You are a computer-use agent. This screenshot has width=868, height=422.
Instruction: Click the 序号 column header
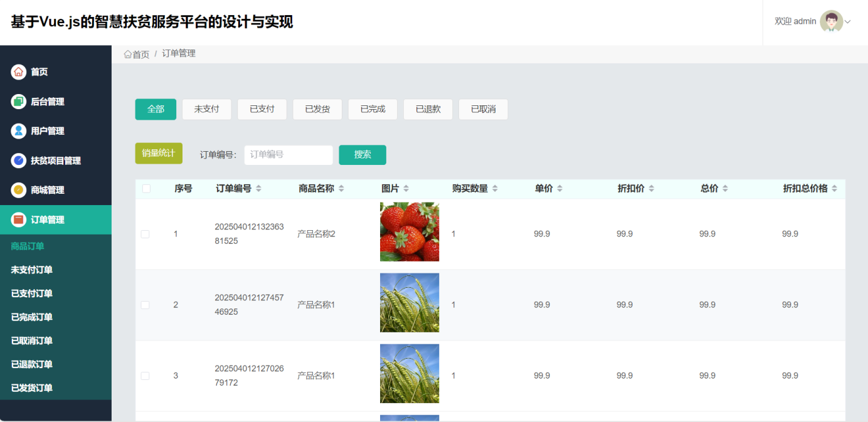pos(183,189)
